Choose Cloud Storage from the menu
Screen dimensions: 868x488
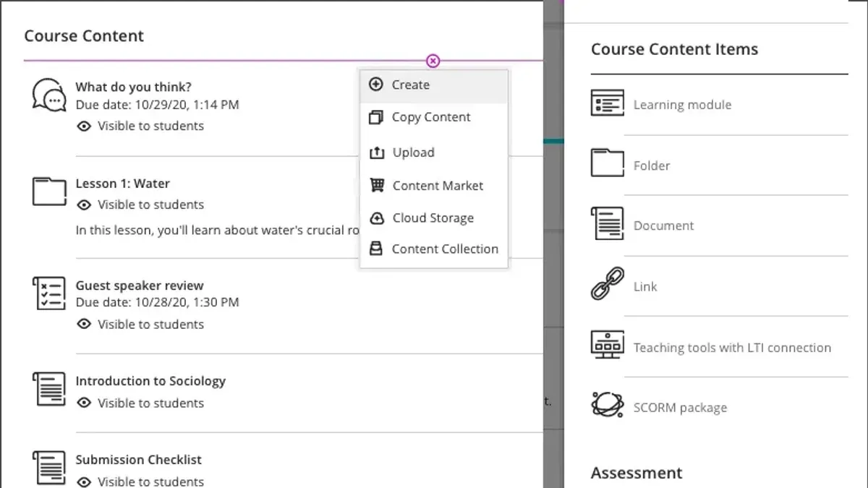[434, 218]
